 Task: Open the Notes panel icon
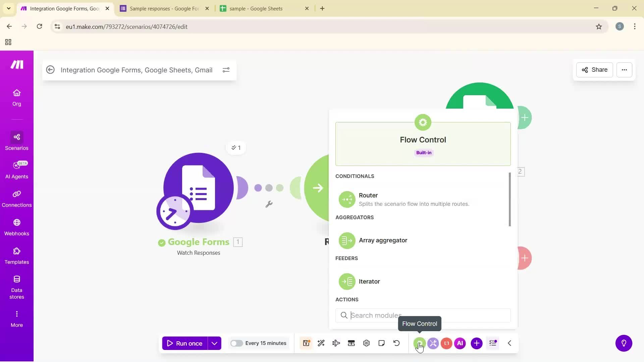381,343
